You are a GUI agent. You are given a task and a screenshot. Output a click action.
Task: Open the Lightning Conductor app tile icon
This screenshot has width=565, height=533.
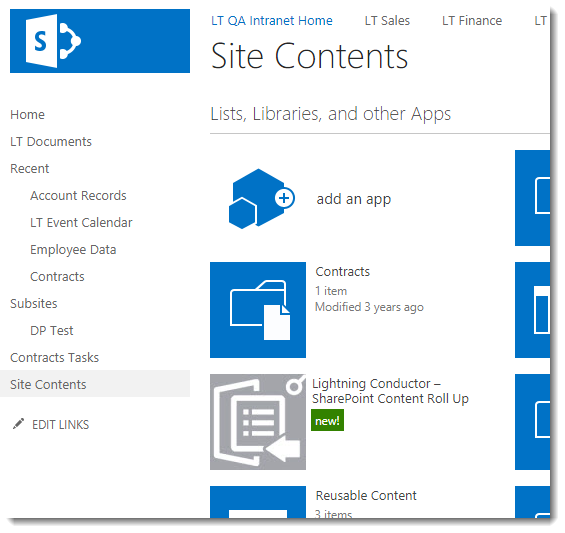click(258, 422)
